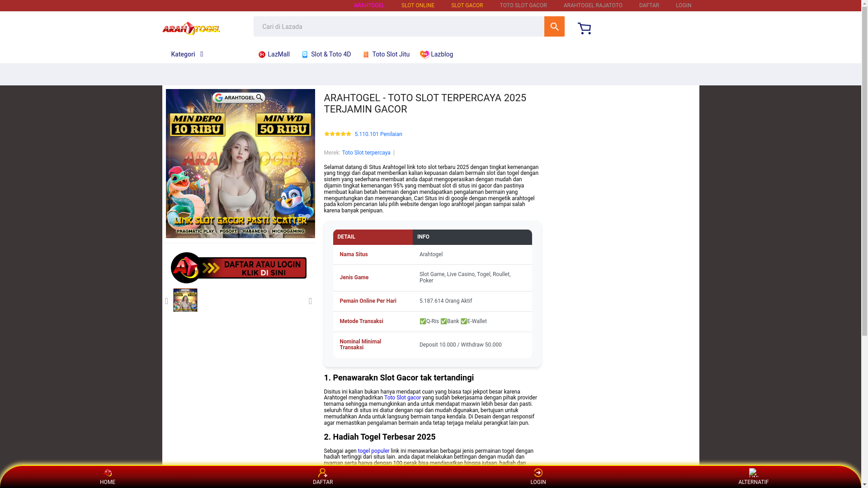Open the main Arahtogel promo image
868x488 pixels.
click(240, 164)
